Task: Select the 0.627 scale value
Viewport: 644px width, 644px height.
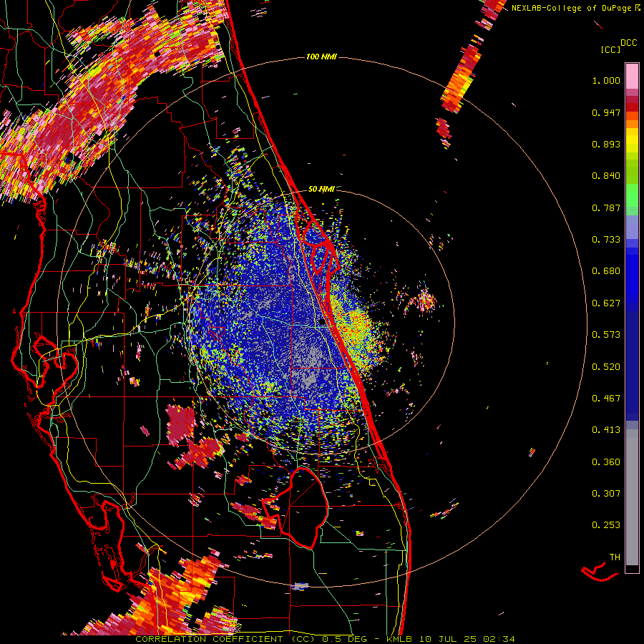Action: coord(606,303)
